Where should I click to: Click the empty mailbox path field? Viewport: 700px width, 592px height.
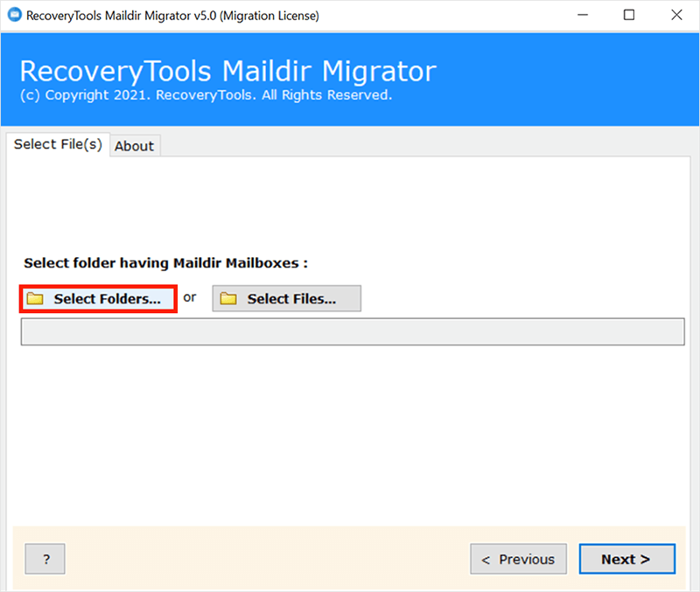352,331
